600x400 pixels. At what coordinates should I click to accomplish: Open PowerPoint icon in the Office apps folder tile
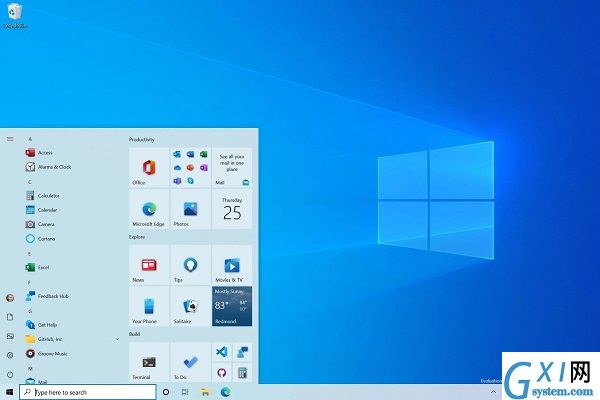[x=190, y=168]
